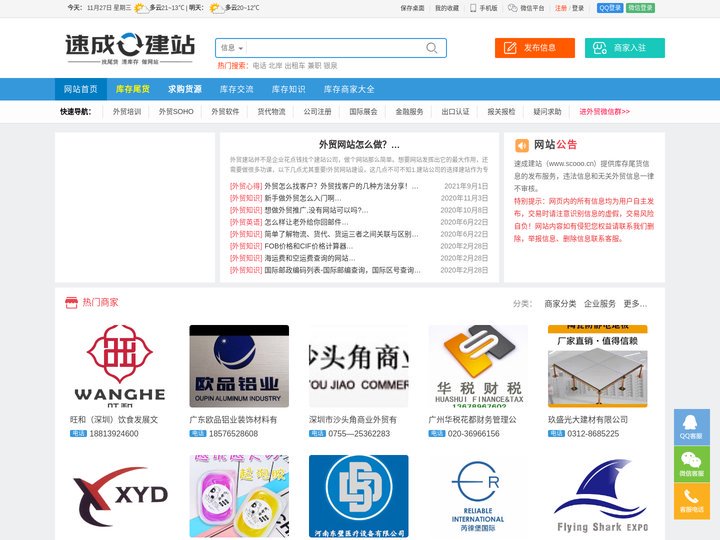
Task: Click 国际展会 quick navigation link
Action: tap(363, 112)
